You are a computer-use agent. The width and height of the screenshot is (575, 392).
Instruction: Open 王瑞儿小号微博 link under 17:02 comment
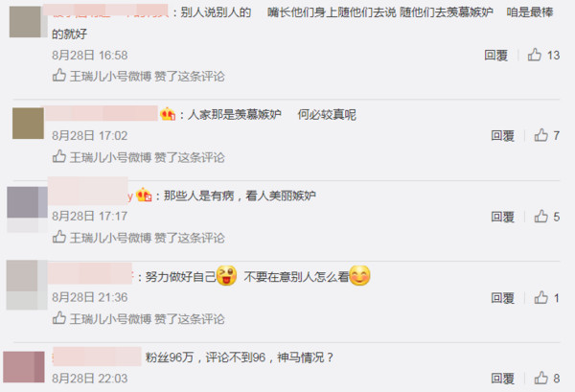tap(110, 157)
